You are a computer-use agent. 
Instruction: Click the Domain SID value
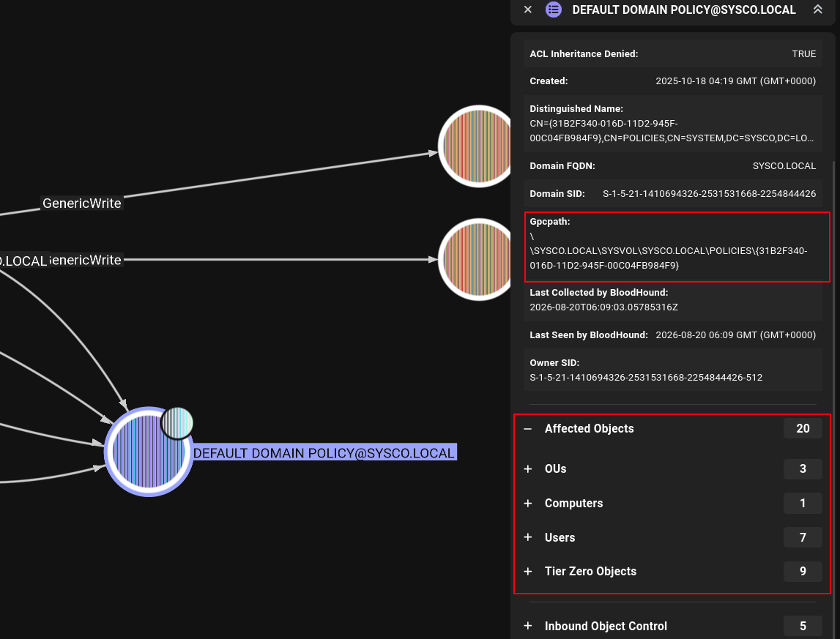[710, 194]
